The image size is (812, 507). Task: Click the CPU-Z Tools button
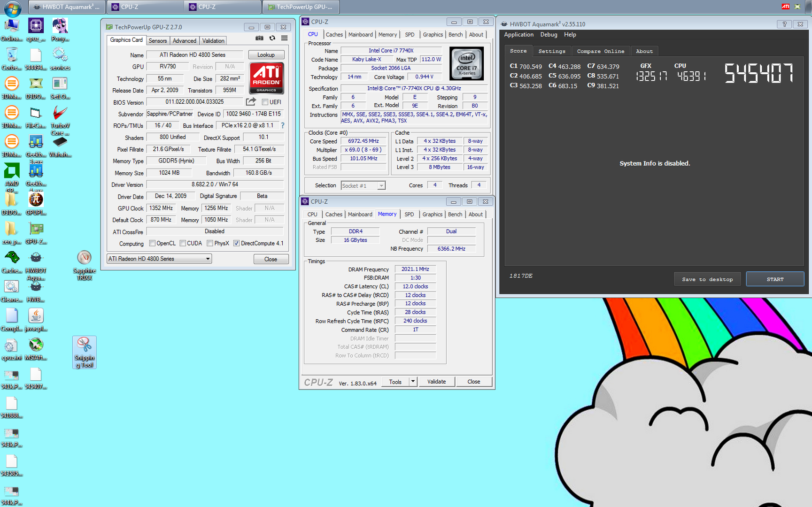pos(395,382)
